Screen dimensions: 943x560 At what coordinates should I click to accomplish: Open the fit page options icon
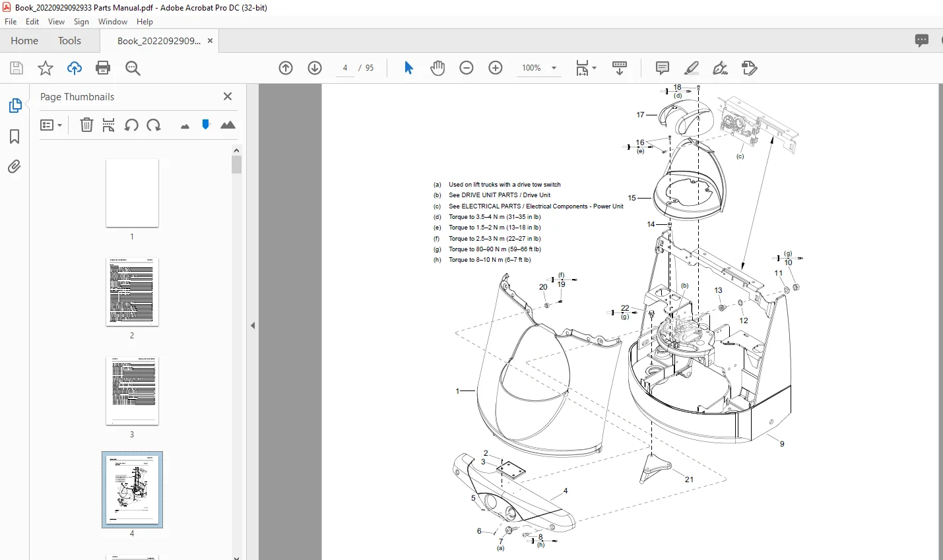tap(582, 68)
